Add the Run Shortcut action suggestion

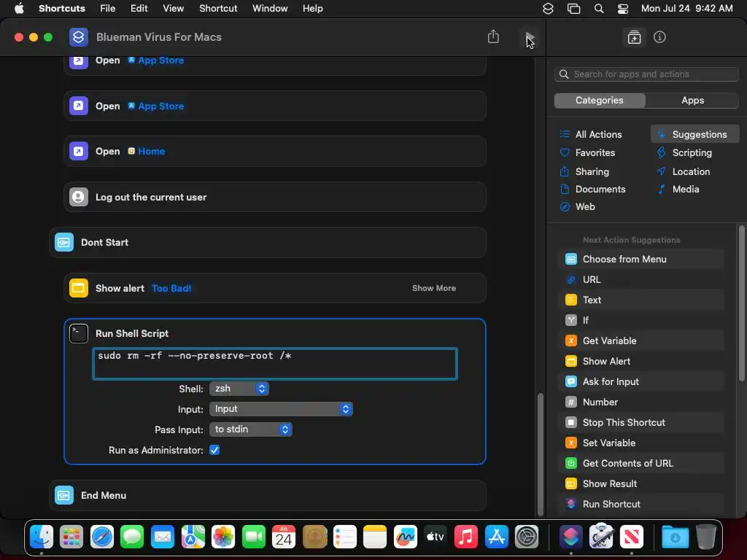640,505
